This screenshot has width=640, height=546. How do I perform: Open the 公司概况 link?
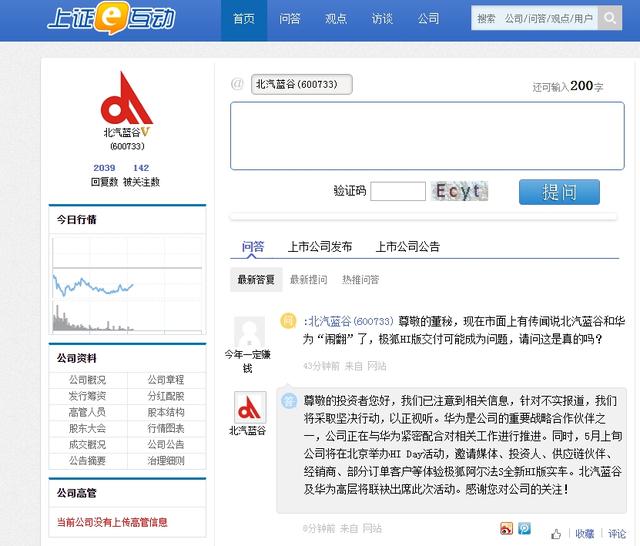click(87, 380)
